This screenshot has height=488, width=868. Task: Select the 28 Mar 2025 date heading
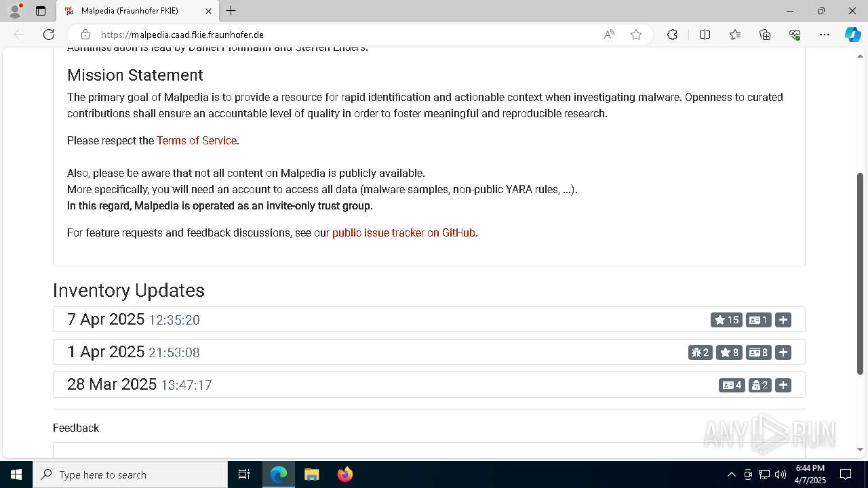click(x=112, y=384)
